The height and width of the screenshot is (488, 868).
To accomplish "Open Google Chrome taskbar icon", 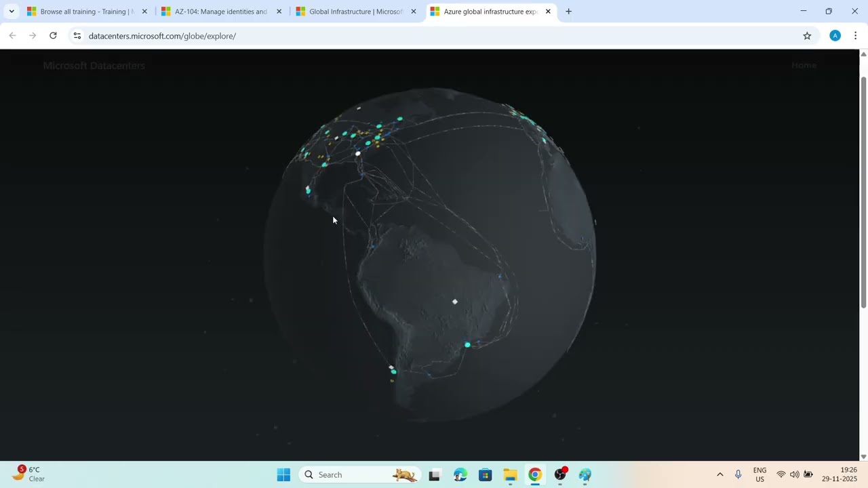I will [x=535, y=474].
